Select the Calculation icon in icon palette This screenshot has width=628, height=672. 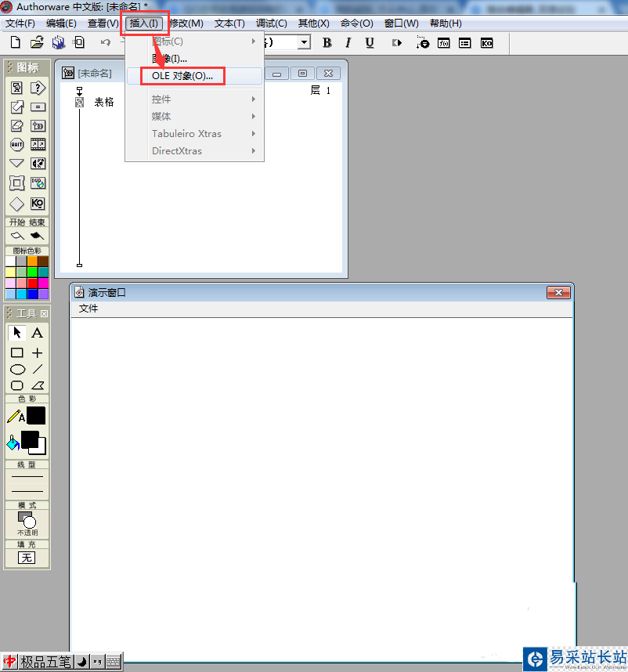tap(38, 107)
